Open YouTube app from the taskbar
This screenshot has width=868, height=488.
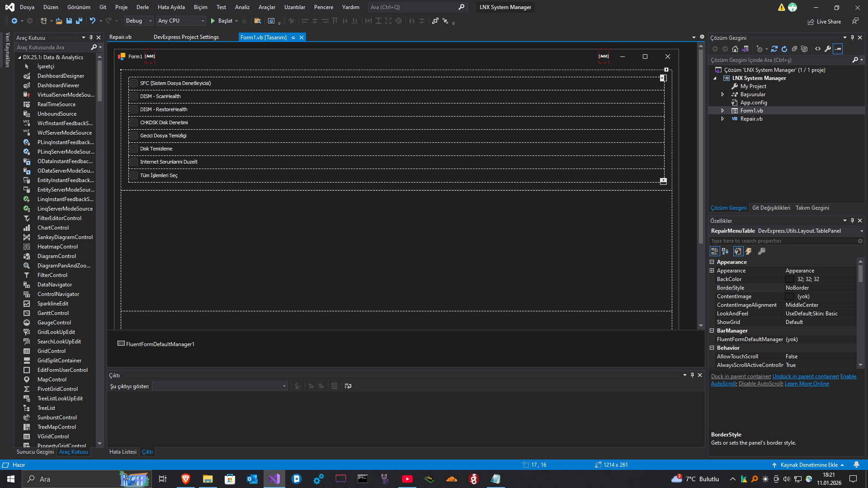tap(407, 479)
